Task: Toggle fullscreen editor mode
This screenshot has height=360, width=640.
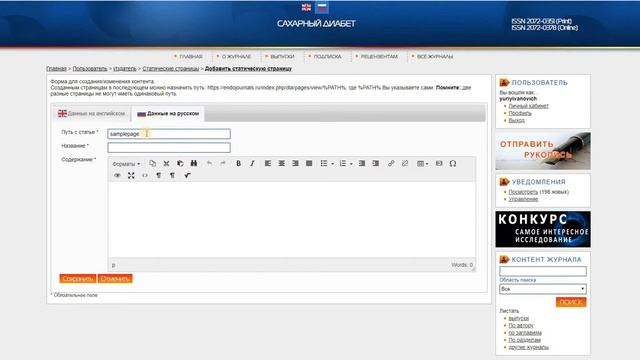Action: [x=131, y=176]
